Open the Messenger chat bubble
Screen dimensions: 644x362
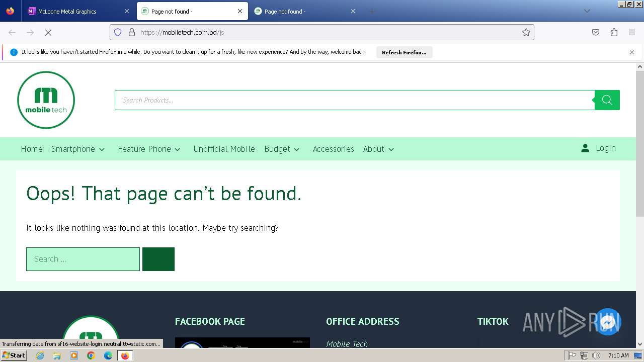(607, 322)
